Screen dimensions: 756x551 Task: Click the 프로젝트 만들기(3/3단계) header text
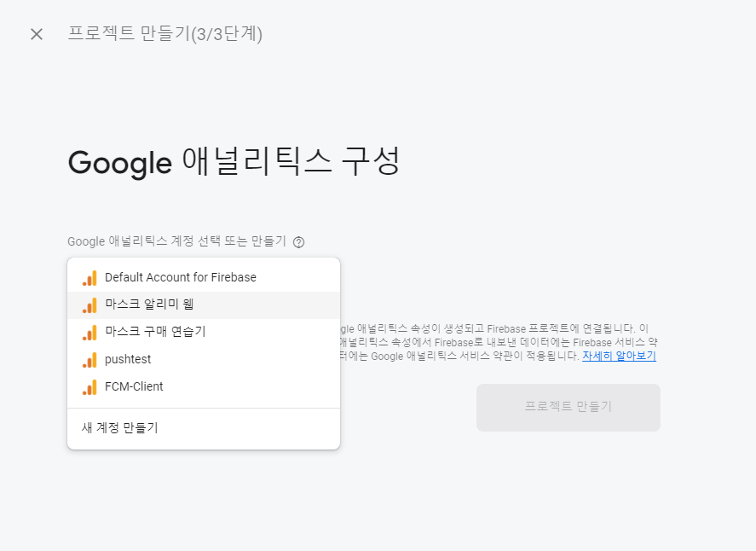coord(164,34)
